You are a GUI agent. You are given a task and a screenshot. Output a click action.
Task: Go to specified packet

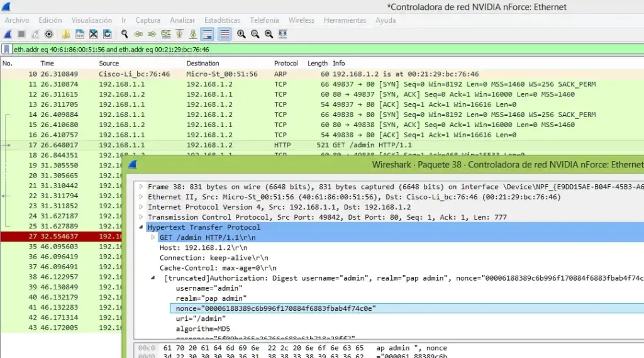(166, 34)
